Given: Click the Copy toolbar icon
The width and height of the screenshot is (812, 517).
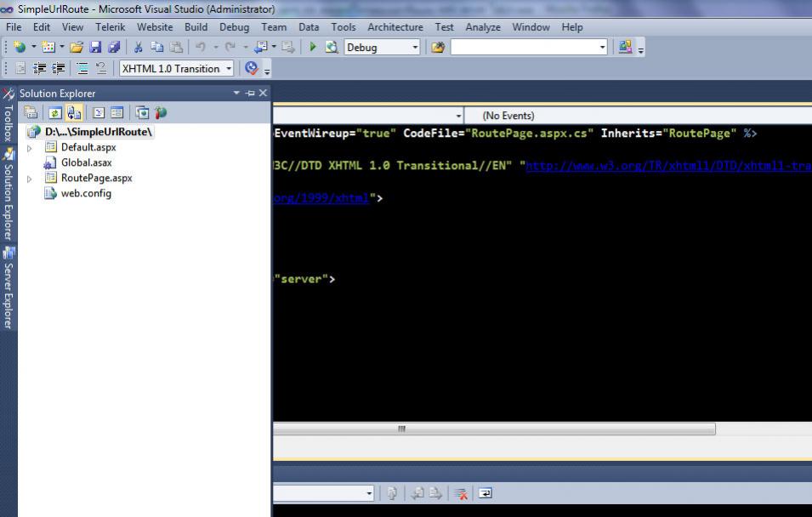Looking at the screenshot, I should 157,47.
